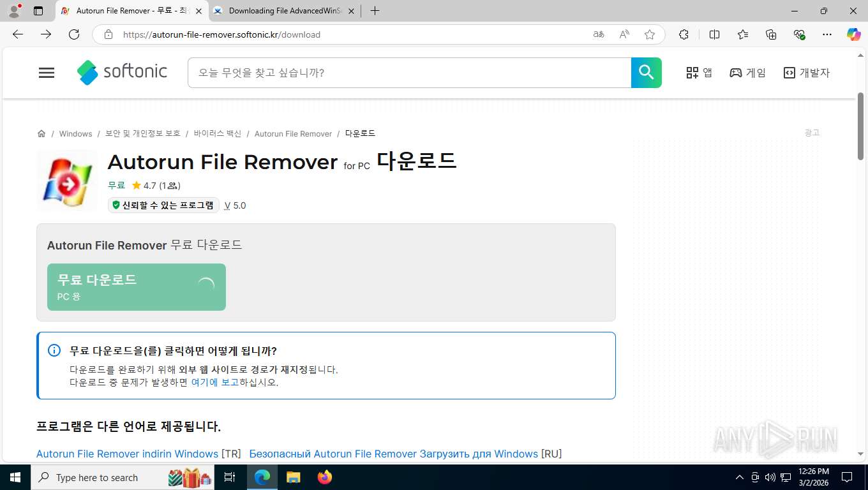This screenshot has height=490, width=868.
Task: Close the Autorun File Remover tab
Action: click(198, 11)
